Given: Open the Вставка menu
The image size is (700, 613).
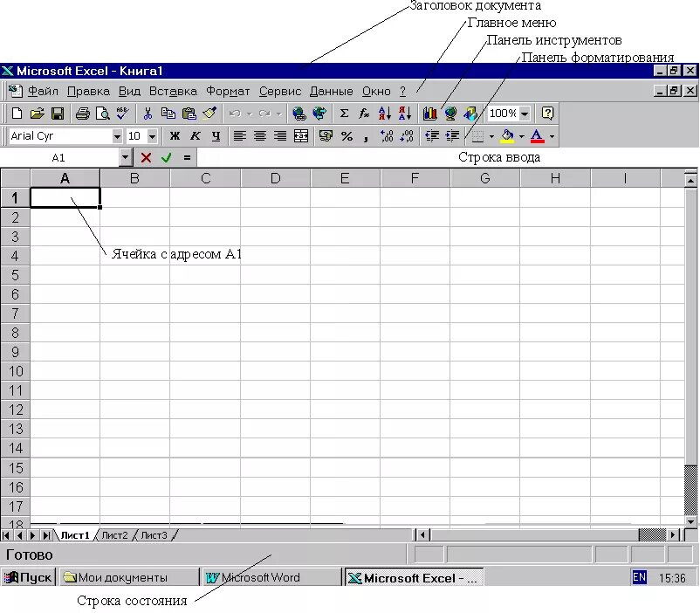Looking at the screenshot, I should 173,91.
